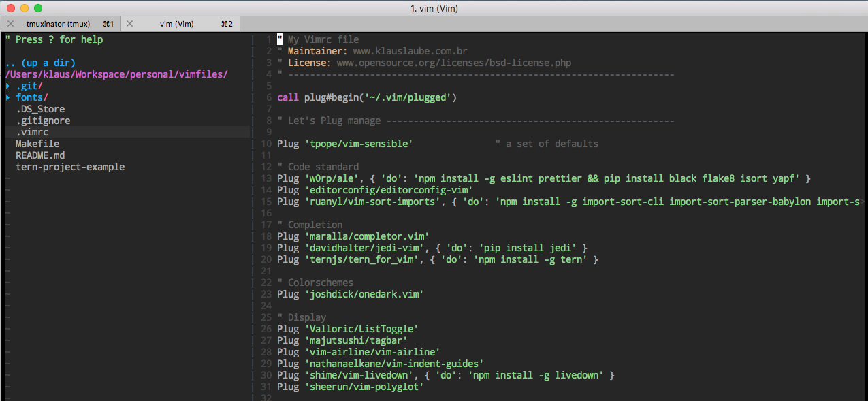Image resolution: width=868 pixels, height=401 pixels.
Task: Click line number 13 in the gutter
Action: click(266, 178)
